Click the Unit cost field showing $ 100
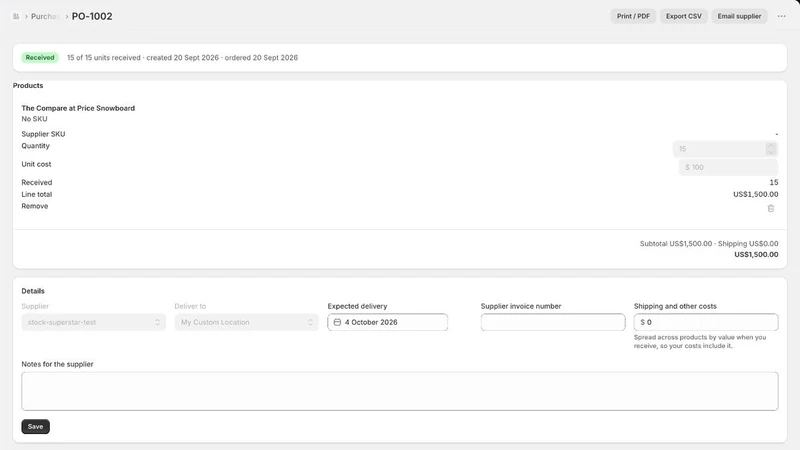The image size is (800, 450). pos(728,167)
